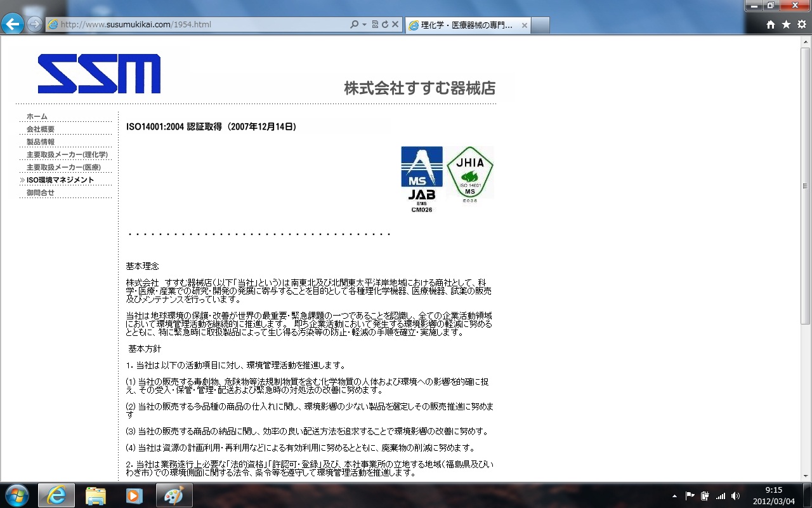Open a new blank tab
Screen dimensions: 812x508
pyautogui.click(x=540, y=25)
